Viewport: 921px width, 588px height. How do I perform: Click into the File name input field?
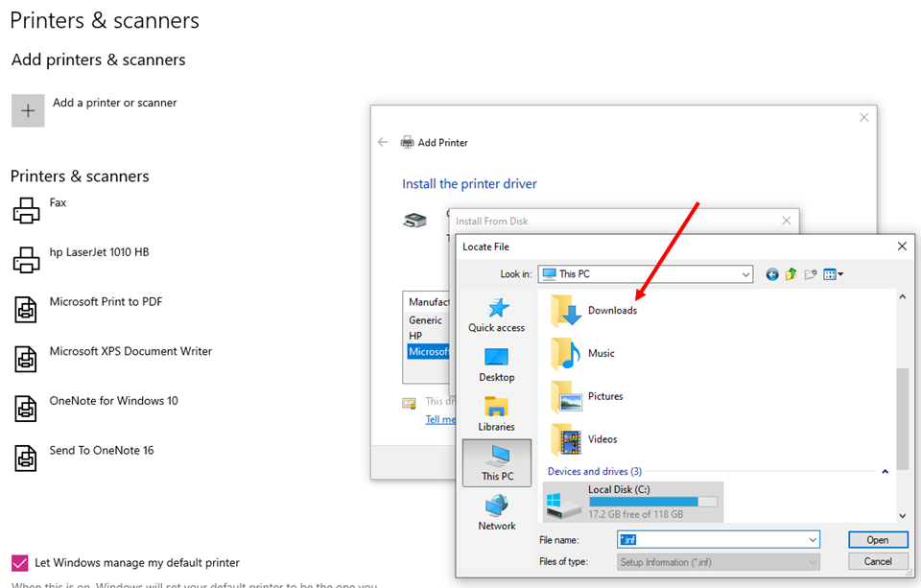712,540
